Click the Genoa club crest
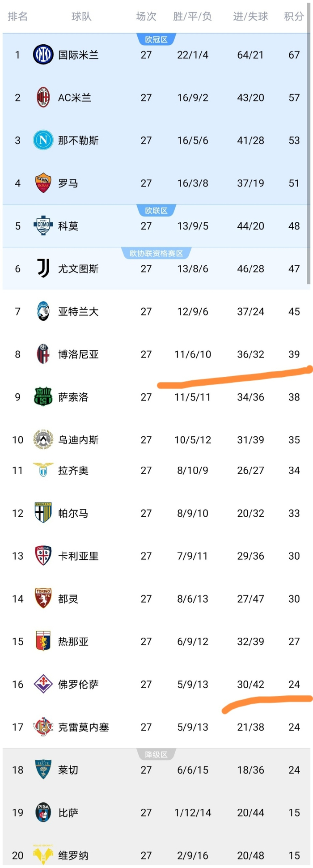 [43, 641]
